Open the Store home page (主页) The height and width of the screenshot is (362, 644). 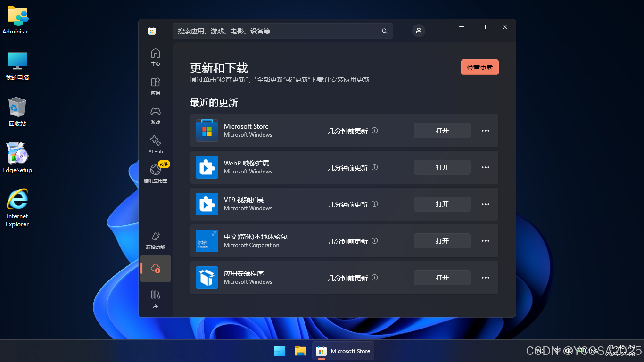[x=156, y=57]
